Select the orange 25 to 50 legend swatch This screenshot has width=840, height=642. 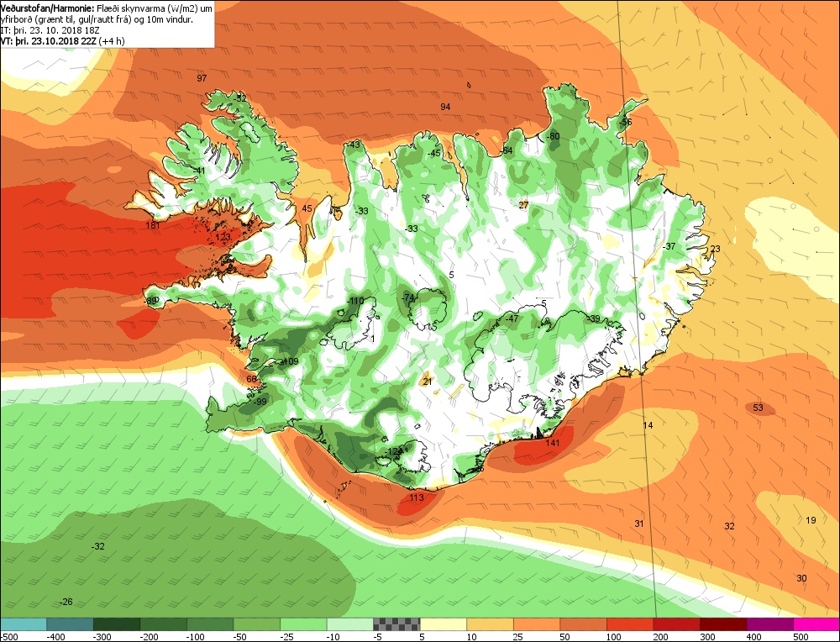pos(536,624)
